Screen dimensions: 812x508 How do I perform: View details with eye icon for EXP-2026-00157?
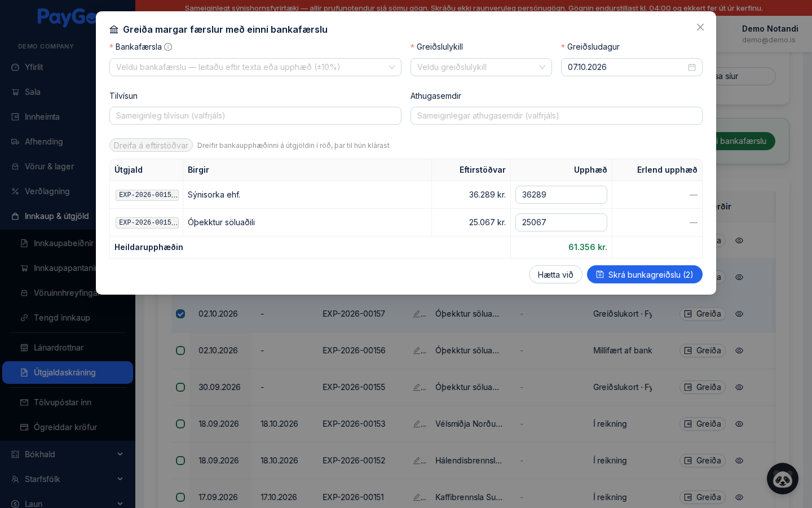[739, 314]
